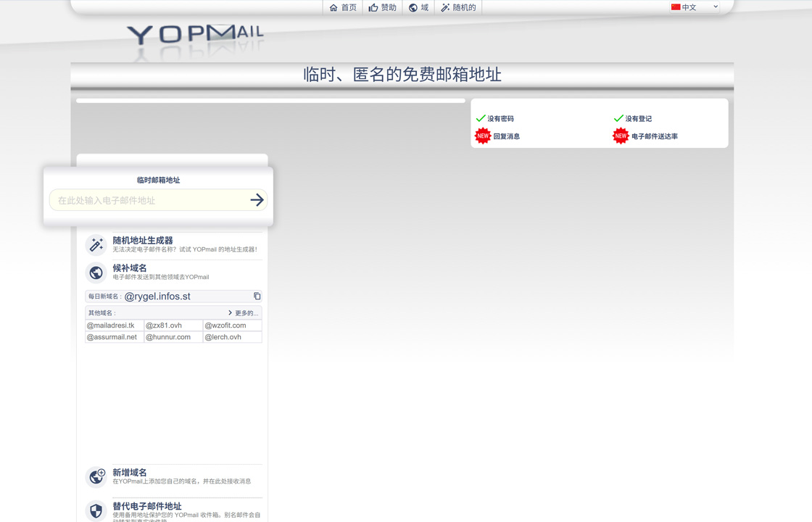This screenshot has height=522, width=812.
Task: Open the 随机的 random menu item
Action: click(x=458, y=7)
